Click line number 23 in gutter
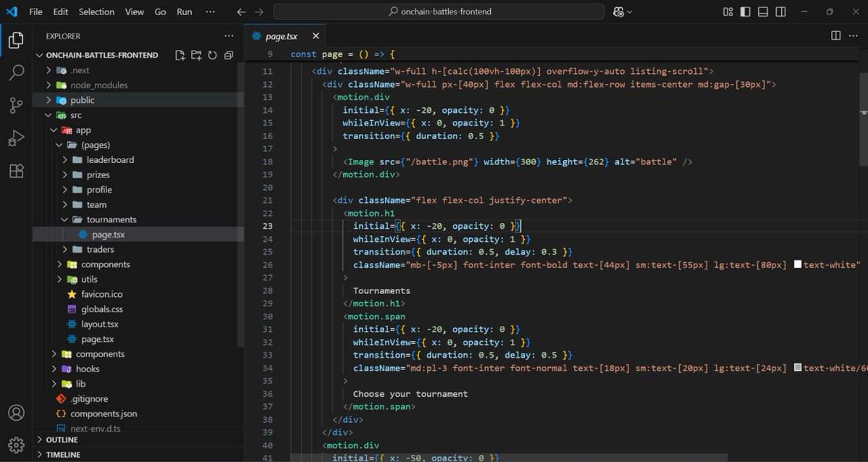Viewport: 868px width, 462px height. click(267, 226)
